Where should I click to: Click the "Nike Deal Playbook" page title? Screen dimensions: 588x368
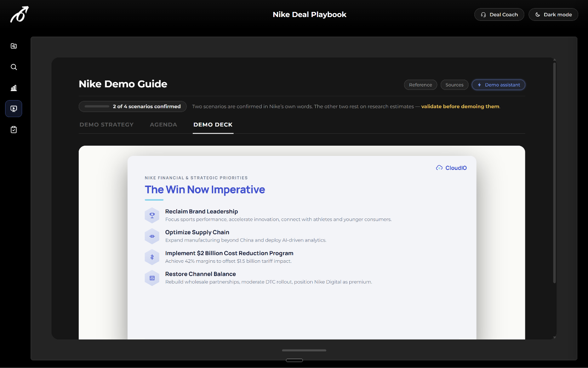[310, 14]
